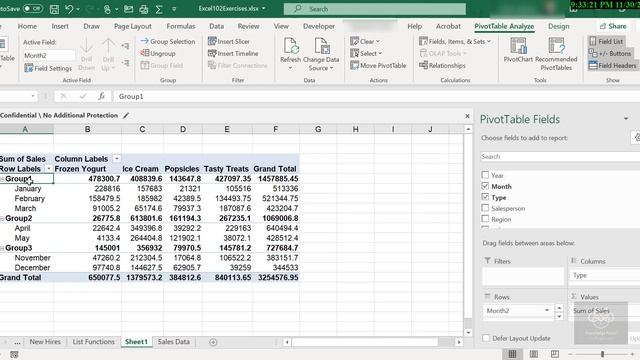
Task: Click the Share button
Action: pos(613,26)
